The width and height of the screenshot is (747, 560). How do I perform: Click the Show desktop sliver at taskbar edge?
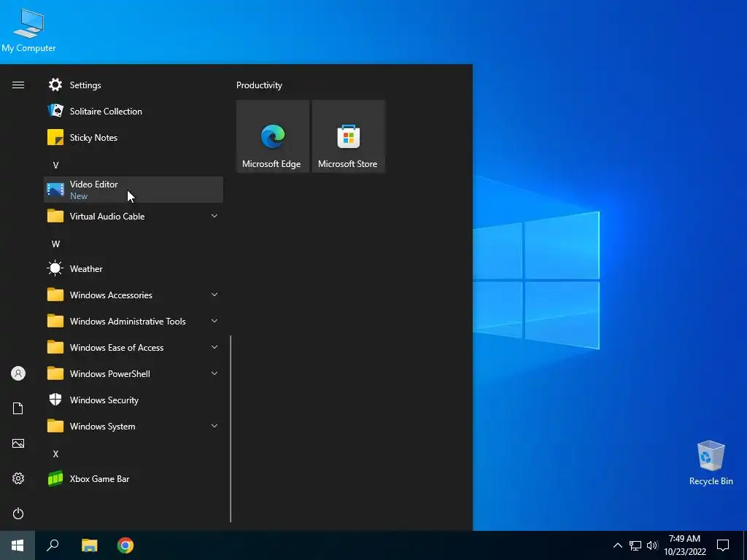pyautogui.click(x=745, y=545)
